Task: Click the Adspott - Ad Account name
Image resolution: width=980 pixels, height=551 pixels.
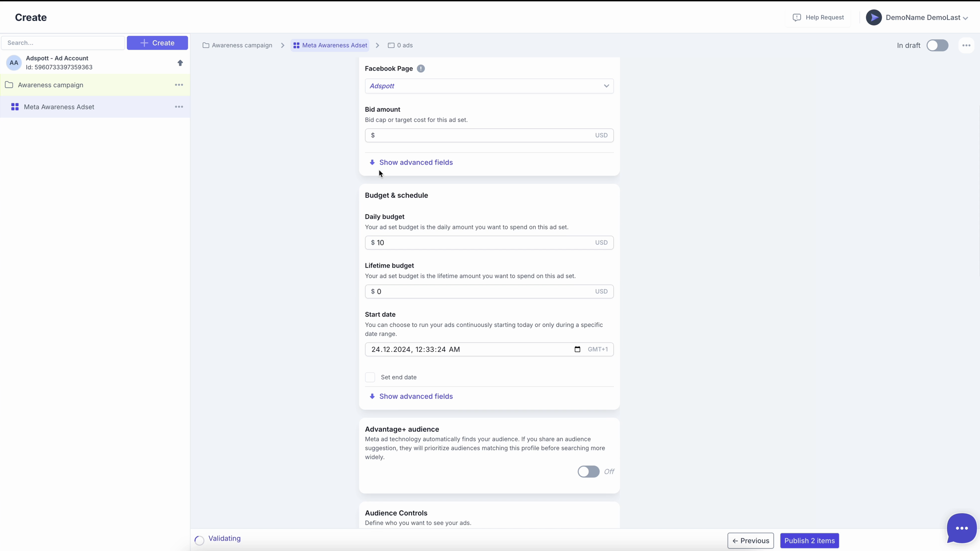Action: [x=57, y=58]
